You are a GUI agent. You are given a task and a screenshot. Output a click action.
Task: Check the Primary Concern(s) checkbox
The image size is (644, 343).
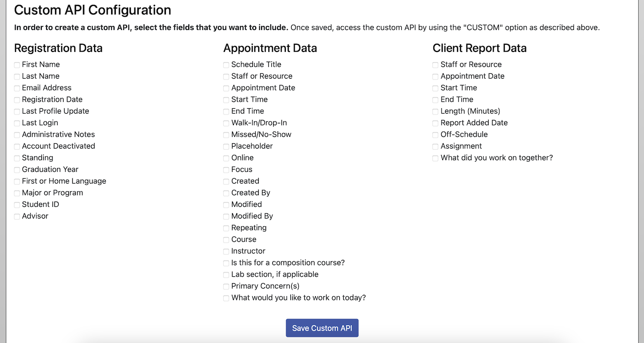(x=226, y=286)
